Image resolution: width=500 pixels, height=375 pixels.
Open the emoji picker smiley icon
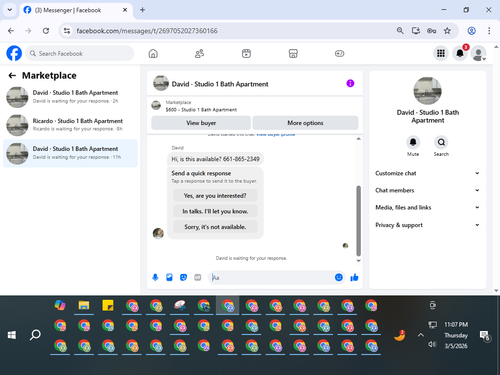[x=339, y=277]
